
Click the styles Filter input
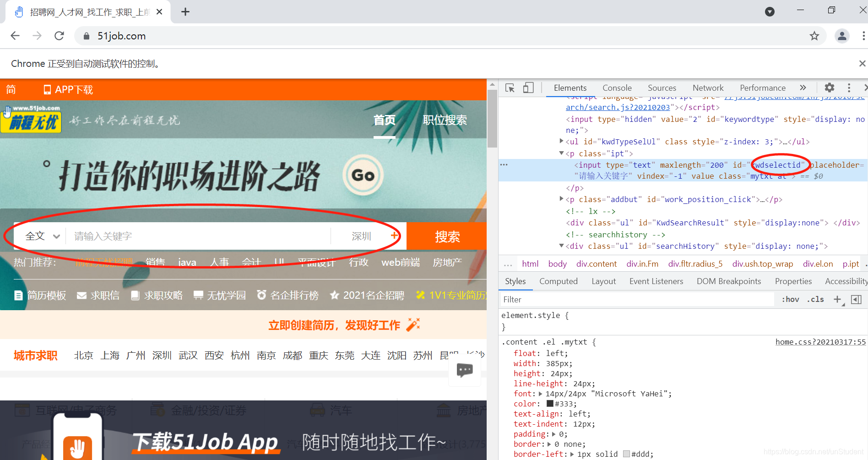636,299
